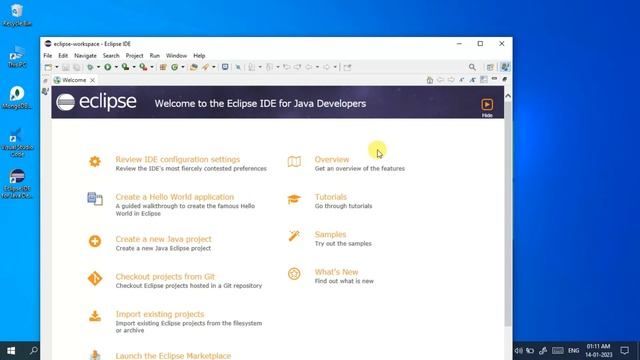The height and width of the screenshot is (360, 640).
Task: Expand the Debug dropdown arrow
Action: pos(98,67)
